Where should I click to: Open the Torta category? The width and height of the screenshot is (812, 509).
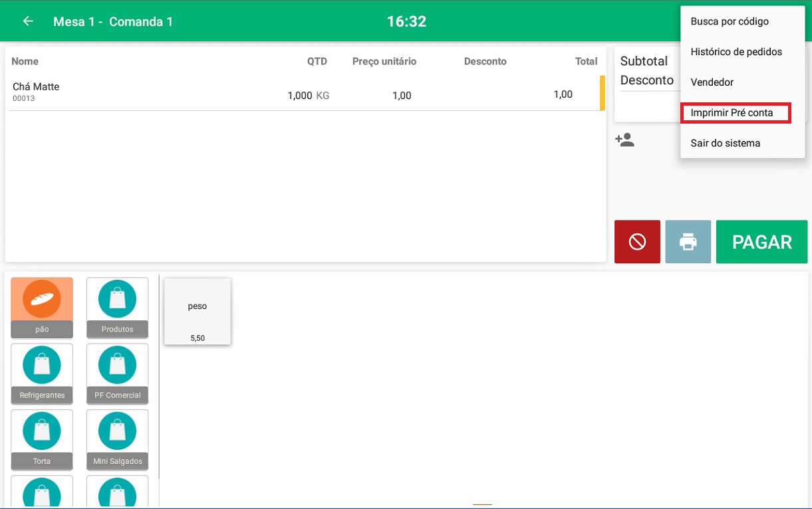pyautogui.click(x=42, y=439)
